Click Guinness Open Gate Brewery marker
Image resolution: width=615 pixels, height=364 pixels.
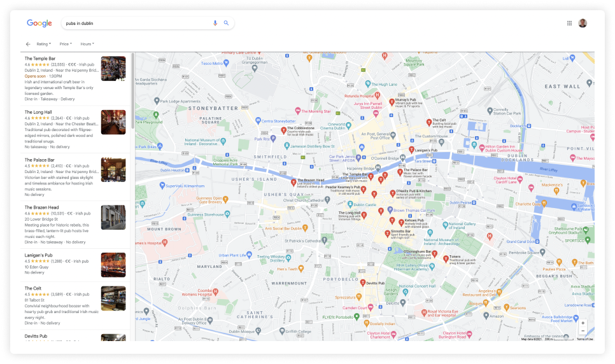coord(225,200)
